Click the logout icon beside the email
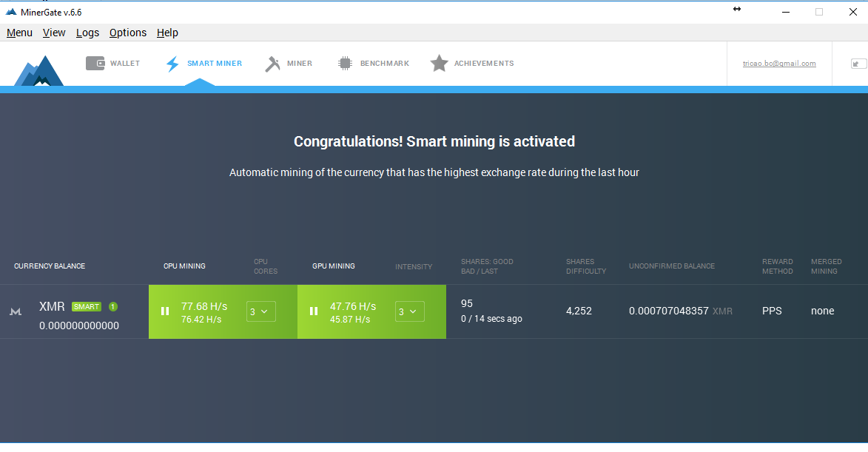The width and height of the screenshot is (868, 452). 858,64
